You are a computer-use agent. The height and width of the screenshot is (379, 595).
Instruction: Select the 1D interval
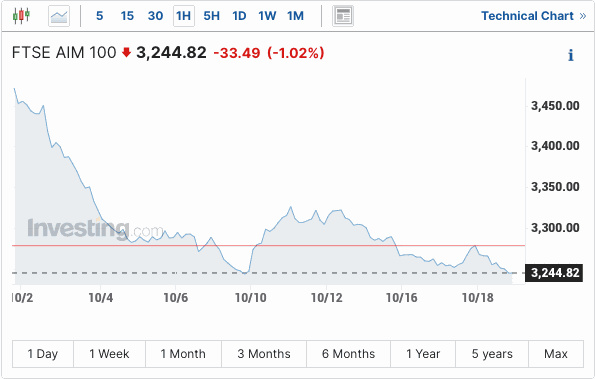coord(239,16)
